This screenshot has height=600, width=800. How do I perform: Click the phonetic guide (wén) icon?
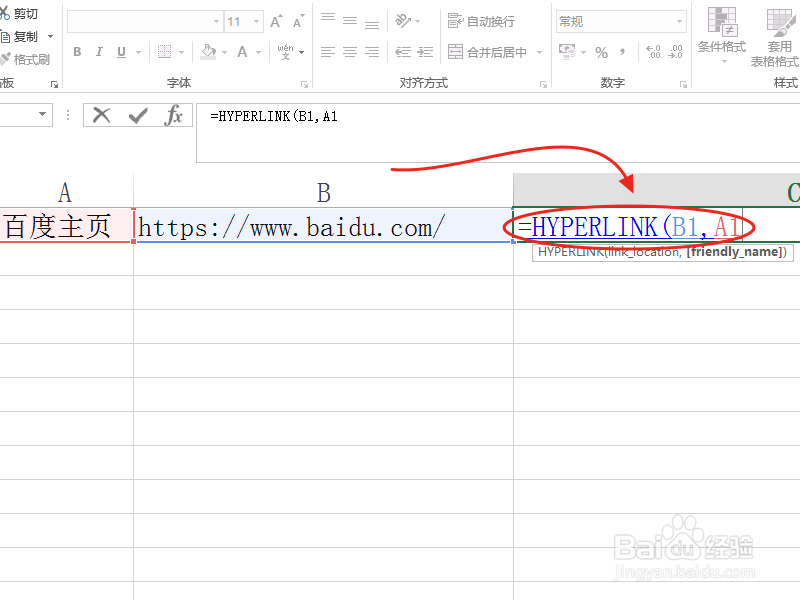pyautogui.click(x=285, y=52)
